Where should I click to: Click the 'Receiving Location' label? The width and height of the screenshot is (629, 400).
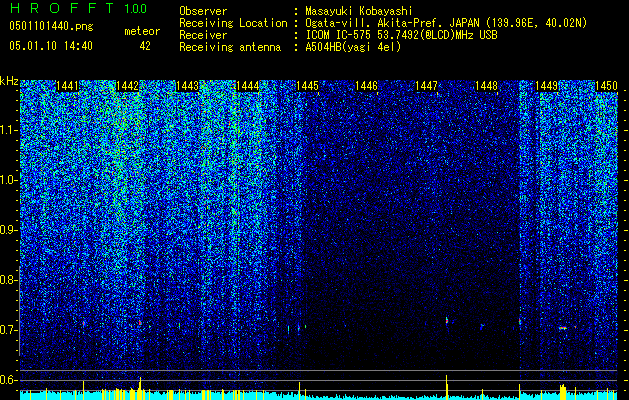click(x=233, y=23)
